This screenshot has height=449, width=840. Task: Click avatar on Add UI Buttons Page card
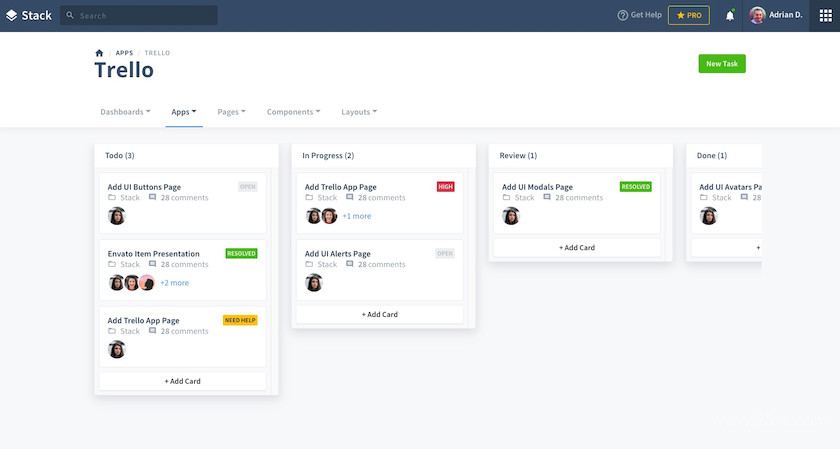[116, 216]
